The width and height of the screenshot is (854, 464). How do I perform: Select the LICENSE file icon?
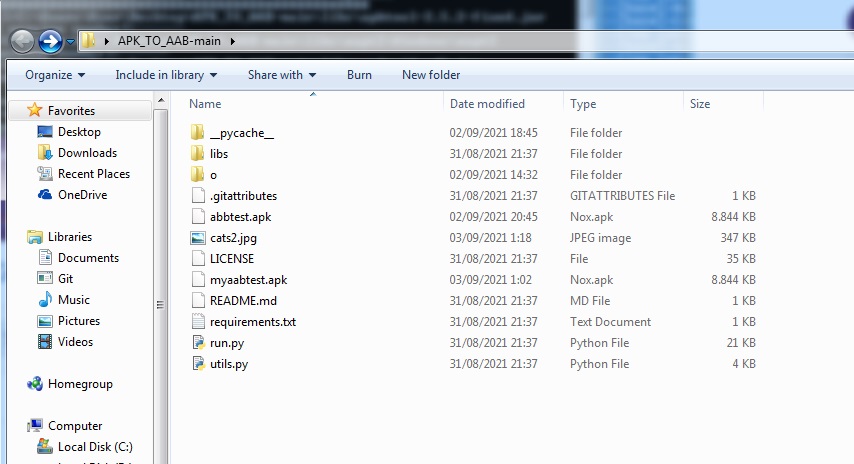pyautogui.click(x=198, y=258)
